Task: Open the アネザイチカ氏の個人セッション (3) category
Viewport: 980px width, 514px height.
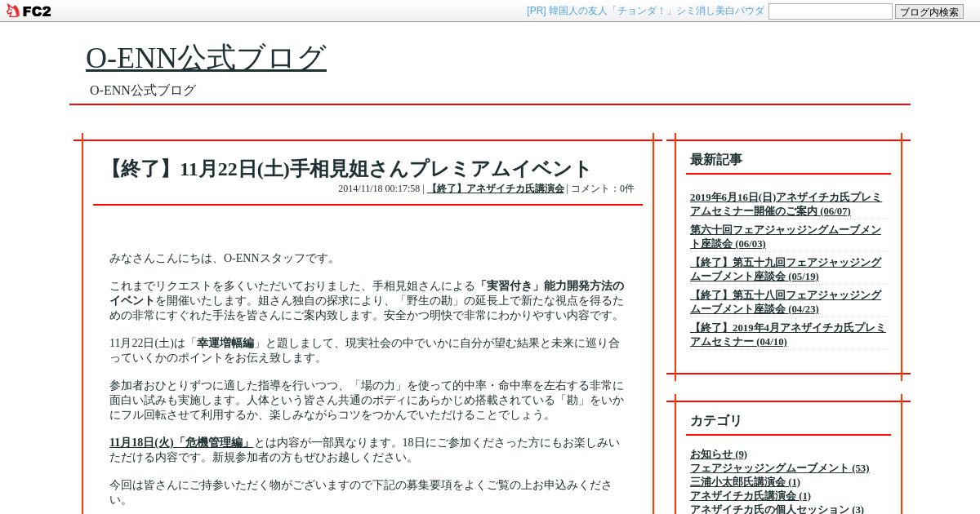Action: coord(777,509)
